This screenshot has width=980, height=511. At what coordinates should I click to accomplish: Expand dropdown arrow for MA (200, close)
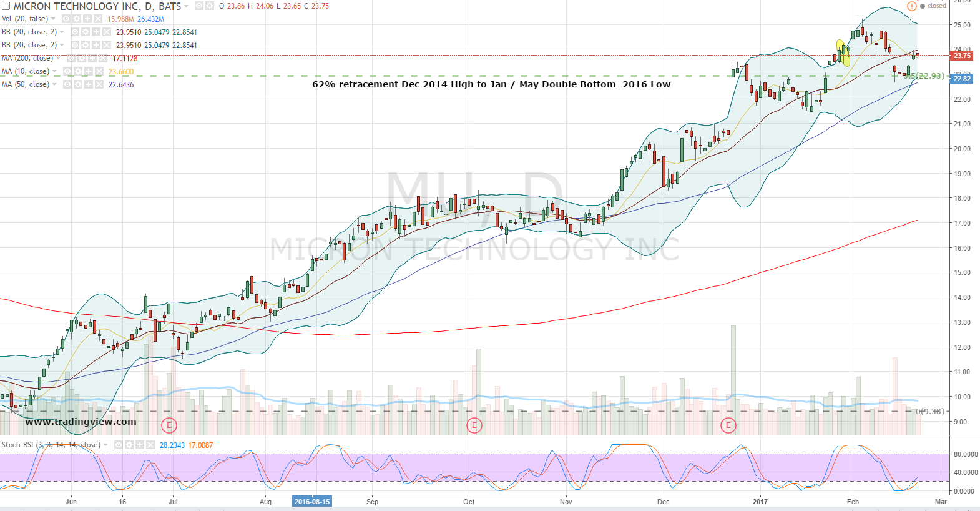(58, 59)
